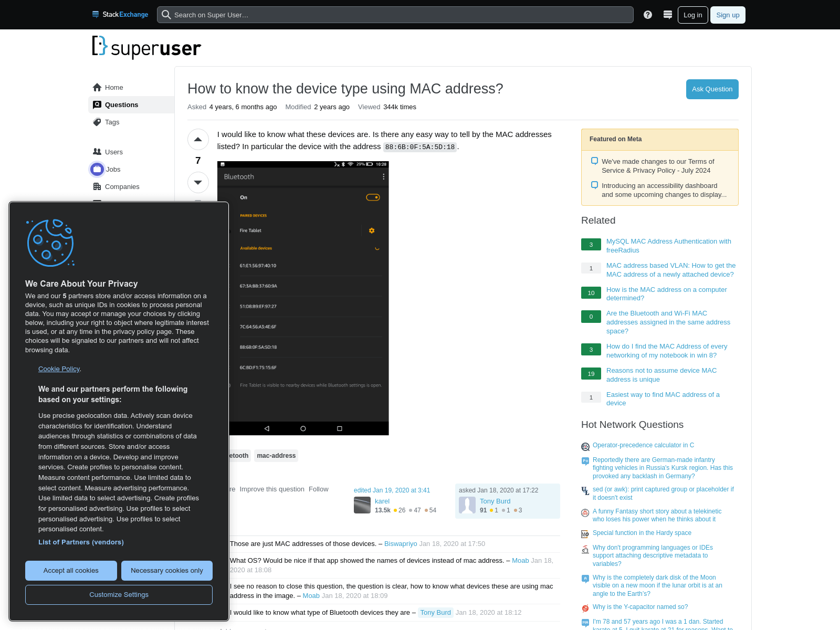The height and width of the screenshot is (630, 840).
Task: Click the Tags icon in sidebar
Action: point(97,122)
